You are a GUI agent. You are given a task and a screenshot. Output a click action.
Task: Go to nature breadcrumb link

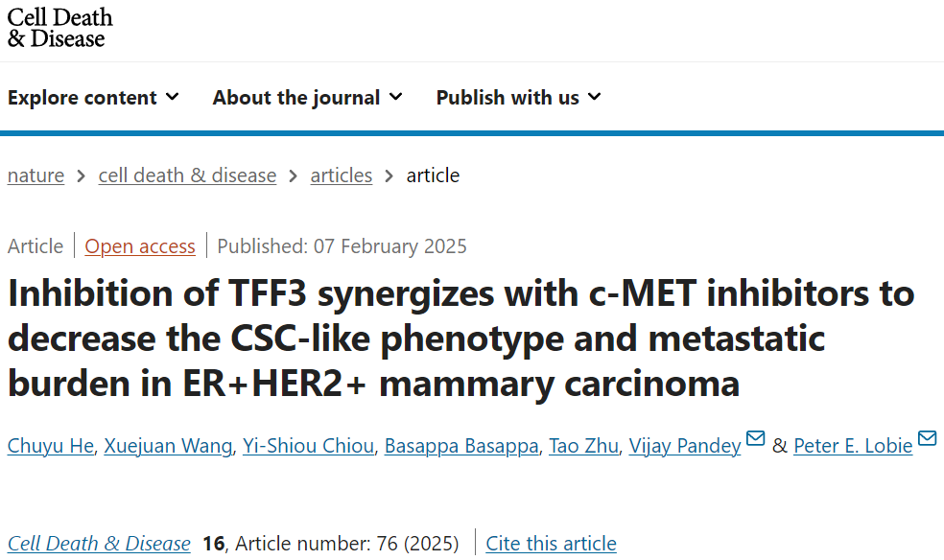(35, 175)
